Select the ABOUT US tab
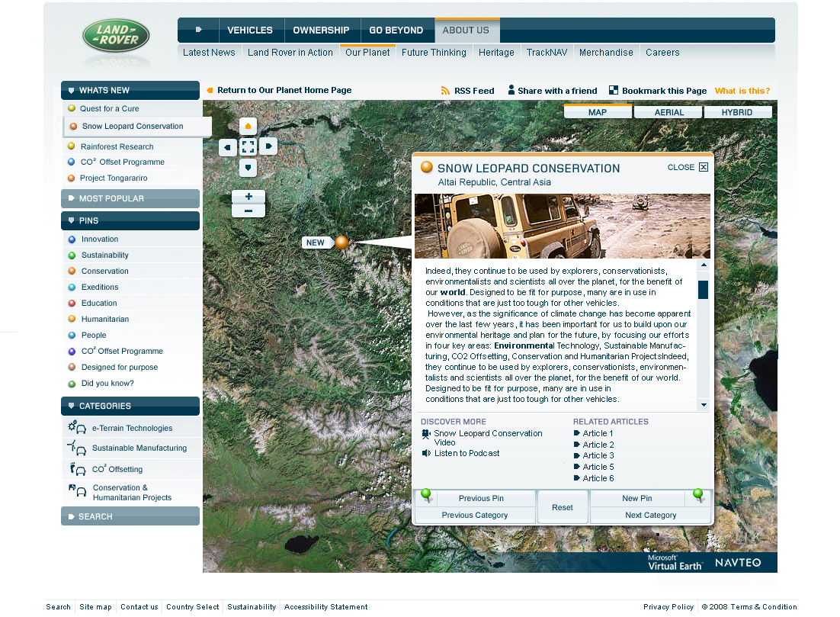This screenshot has width=840, height=617. pyautogui.click(x=466, y=30)
